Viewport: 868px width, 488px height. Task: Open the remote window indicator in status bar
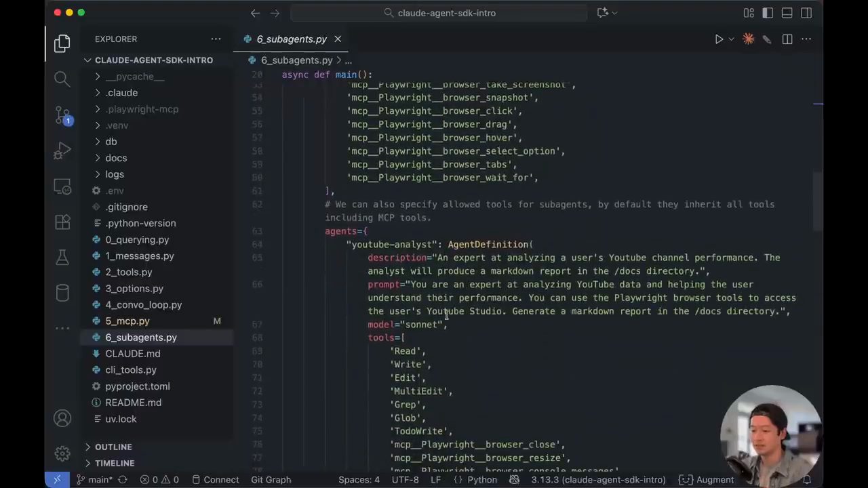[57, 479]
